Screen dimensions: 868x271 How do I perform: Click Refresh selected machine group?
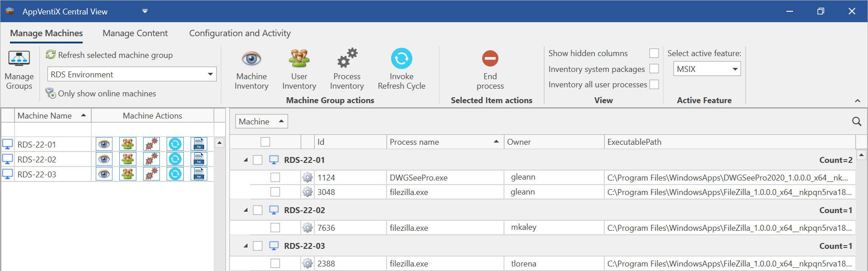[x=109, y=55]
